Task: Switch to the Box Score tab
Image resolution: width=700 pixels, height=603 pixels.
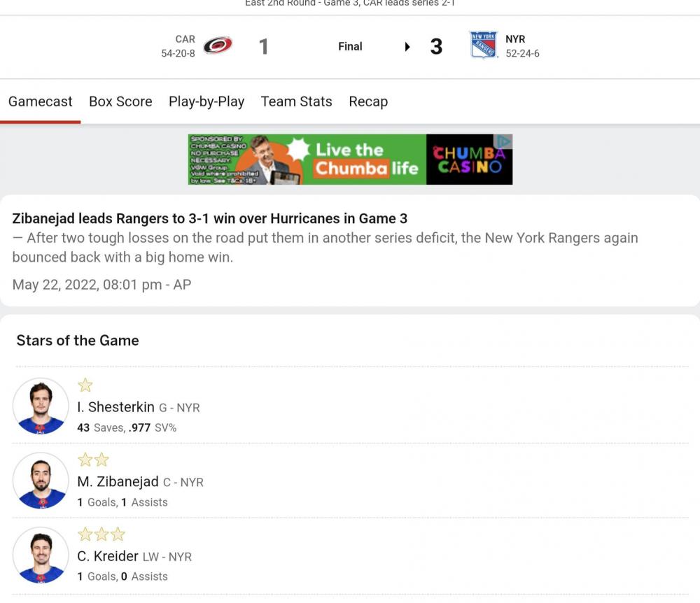Action: click(120, 101)
